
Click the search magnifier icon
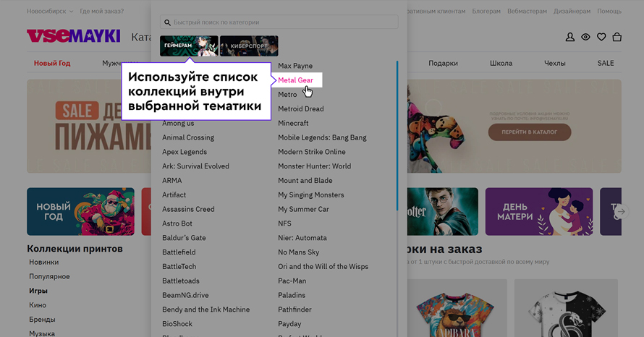pos(167,22)
